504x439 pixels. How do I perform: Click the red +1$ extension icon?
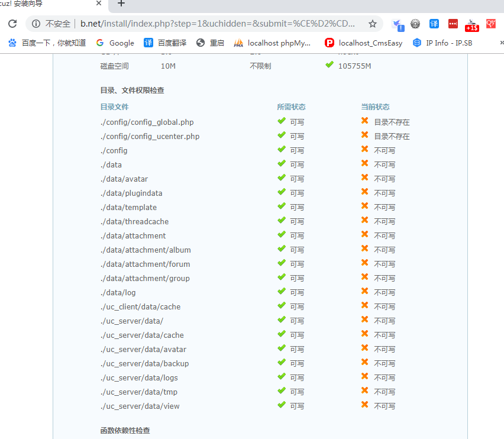click(471, 25)
